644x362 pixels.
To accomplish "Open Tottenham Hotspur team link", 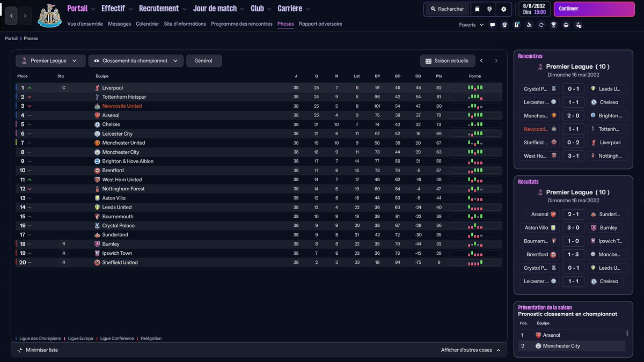I will click(124, 97).
